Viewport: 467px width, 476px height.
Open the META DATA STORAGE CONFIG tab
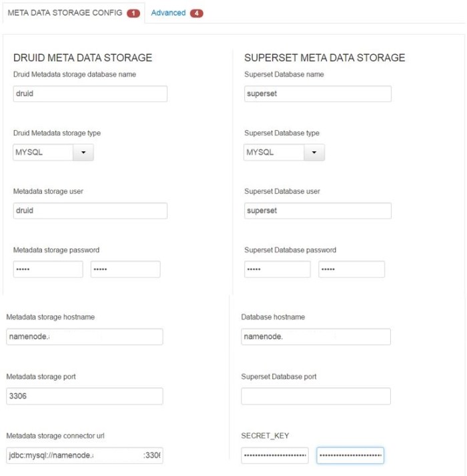64,13
